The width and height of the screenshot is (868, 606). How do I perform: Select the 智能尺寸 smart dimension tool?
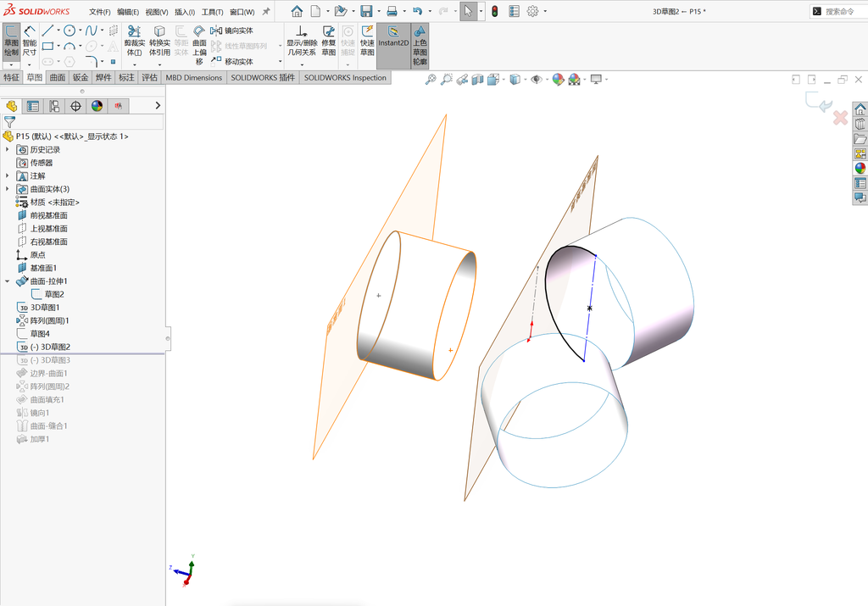point(30,41)
